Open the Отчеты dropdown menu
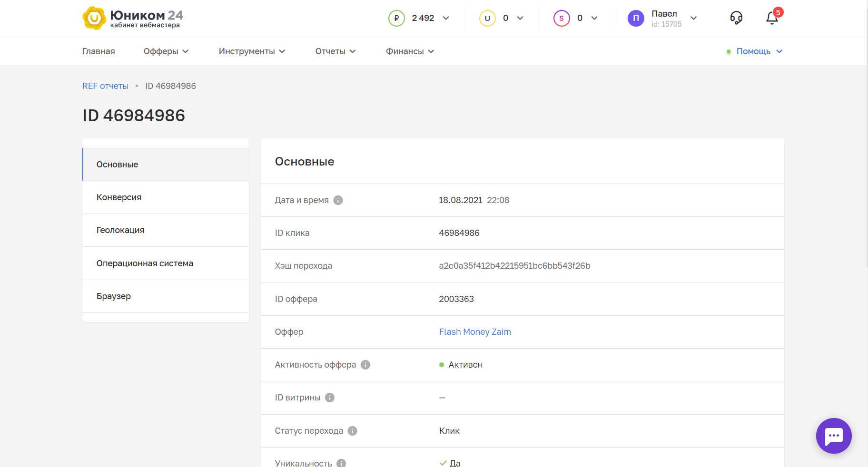868x467 pixels. click(335, 51)
